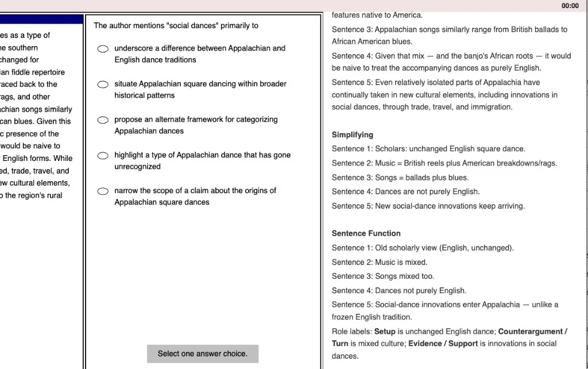The width and height of the screenshot is (588, 369).
Task: Select the 'narrow the scope of a claim' radio button
Action: click(103, 191)
